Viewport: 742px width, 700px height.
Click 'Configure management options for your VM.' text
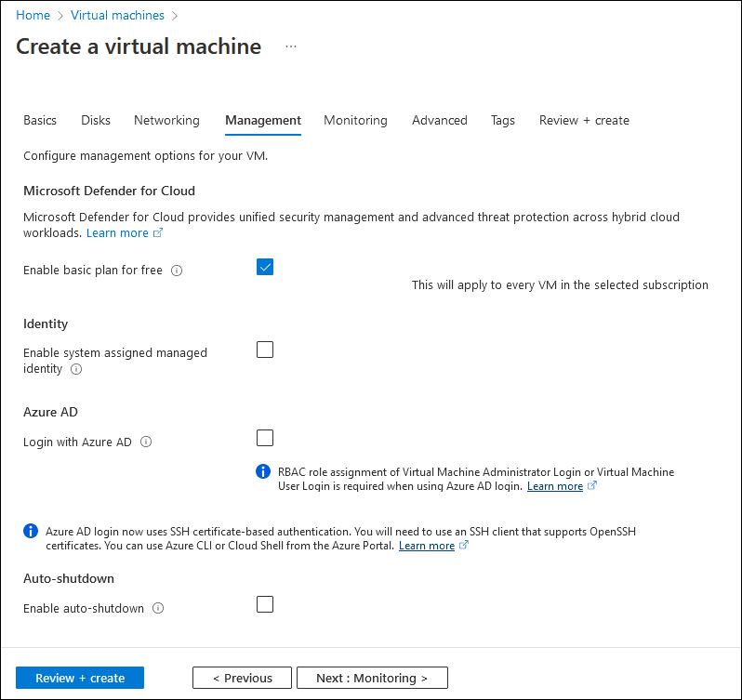146,155
